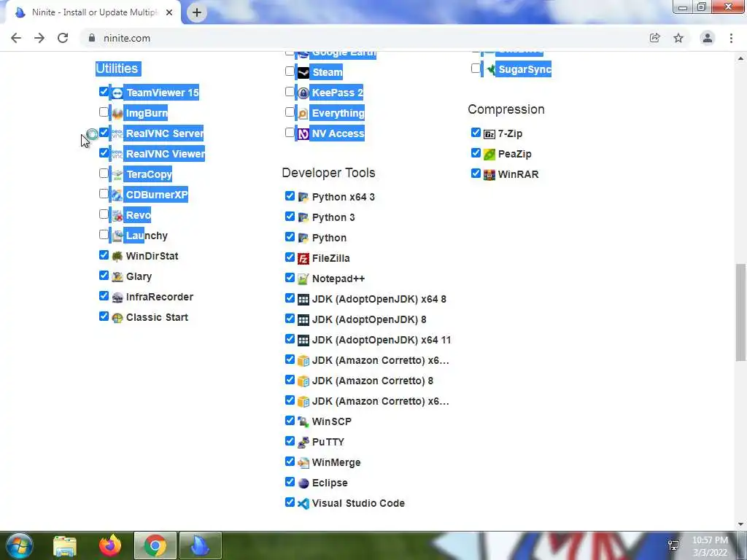Uncheck the TeamViewer 15 checkbox
Viewport: 747px width, 560px height.
(104, 91)
